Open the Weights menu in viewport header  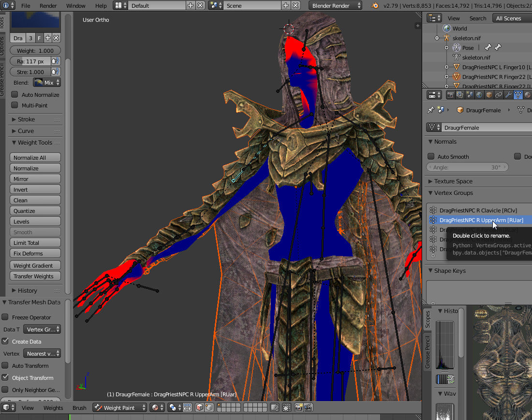point(53,408)
